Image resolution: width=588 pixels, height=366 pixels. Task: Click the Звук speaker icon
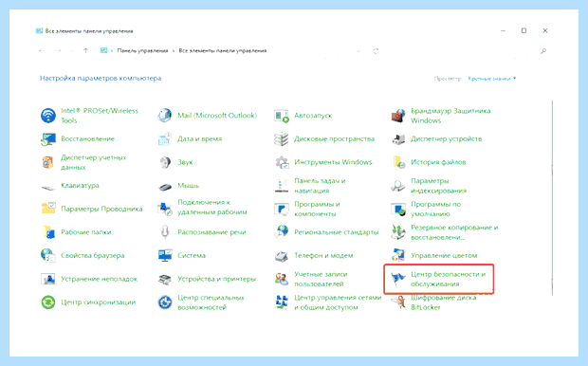pos(165,162)
